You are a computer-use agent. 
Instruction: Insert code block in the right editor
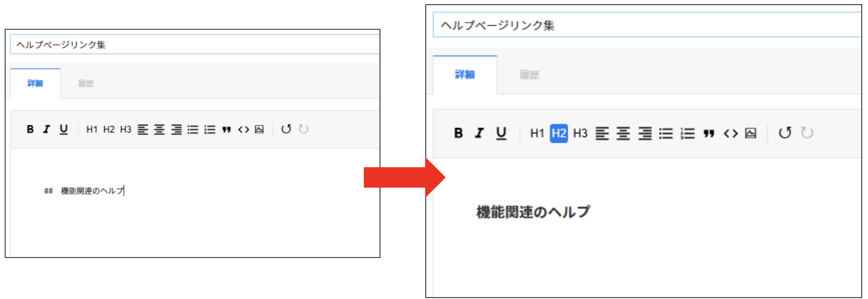[x=731, y=133]
